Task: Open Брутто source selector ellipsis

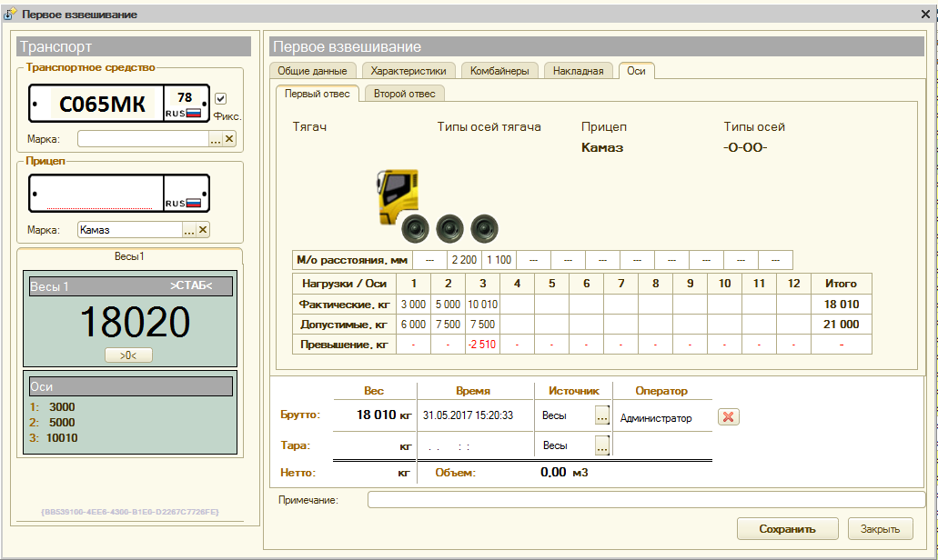Action: [601, 416]
